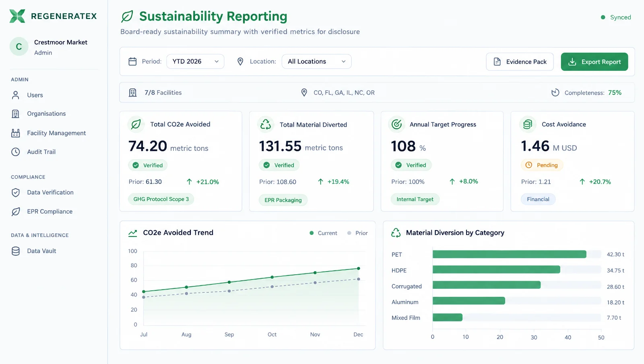Click the Internal Target tag
The height and width of the screenshot is (364, 644).
[x=415, y=199]
